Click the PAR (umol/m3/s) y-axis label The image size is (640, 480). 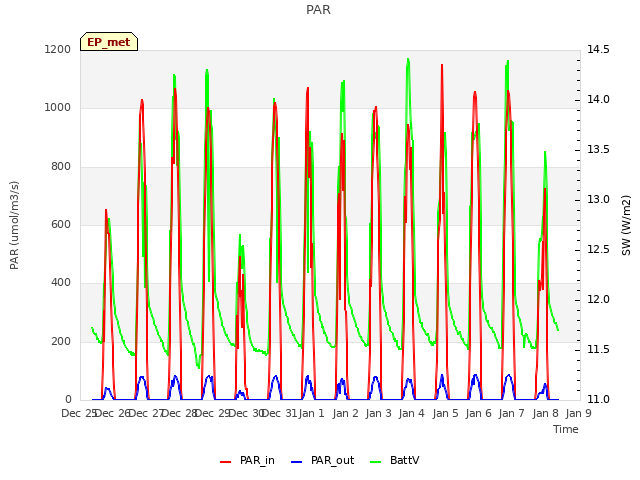pyautogui.click(x=14, y=225)
